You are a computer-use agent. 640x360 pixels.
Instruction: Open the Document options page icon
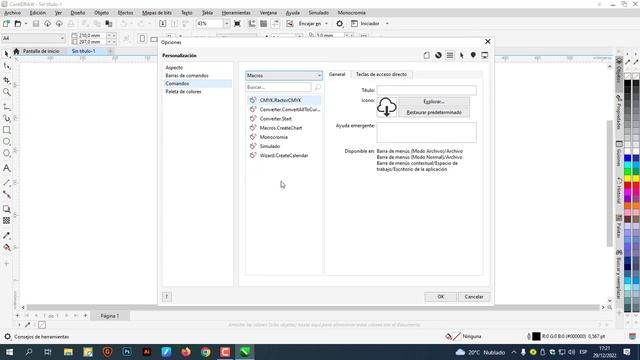[427, 55]
